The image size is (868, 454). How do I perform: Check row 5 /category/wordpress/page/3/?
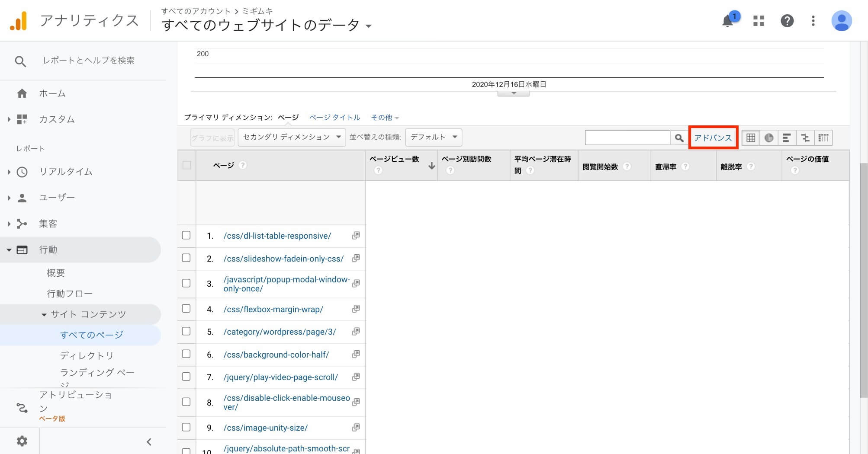(x=186, y=331)
